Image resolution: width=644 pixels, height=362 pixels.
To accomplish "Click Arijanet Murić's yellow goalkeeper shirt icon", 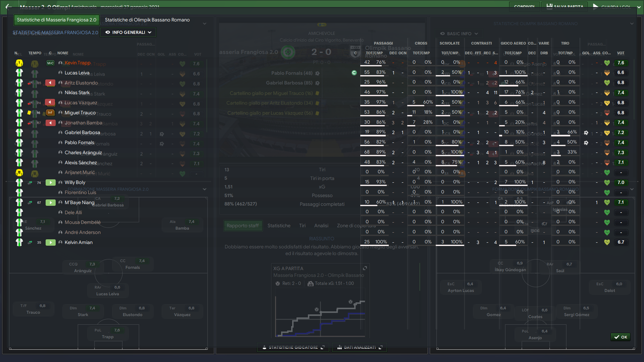I will pos(19,172).
